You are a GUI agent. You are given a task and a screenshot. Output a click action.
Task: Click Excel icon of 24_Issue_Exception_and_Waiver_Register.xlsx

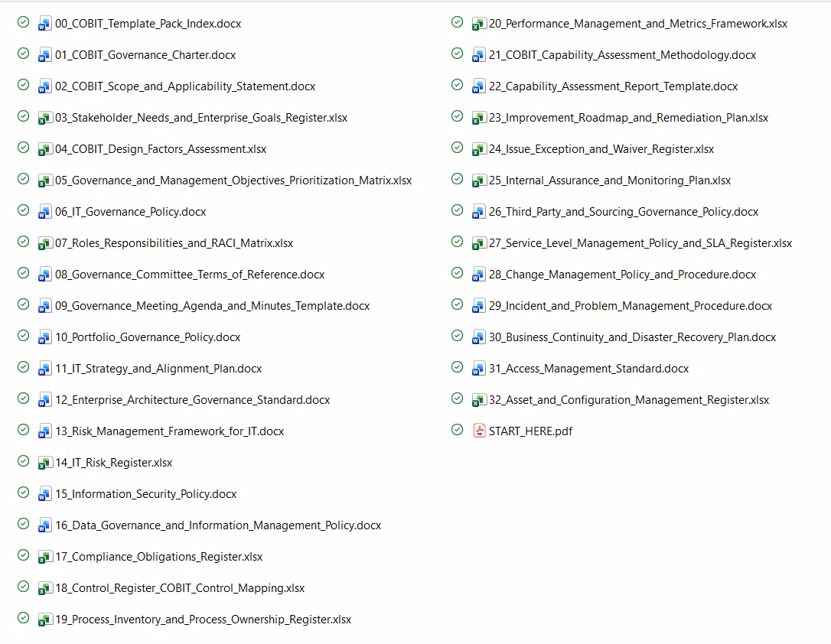(478, 149)
